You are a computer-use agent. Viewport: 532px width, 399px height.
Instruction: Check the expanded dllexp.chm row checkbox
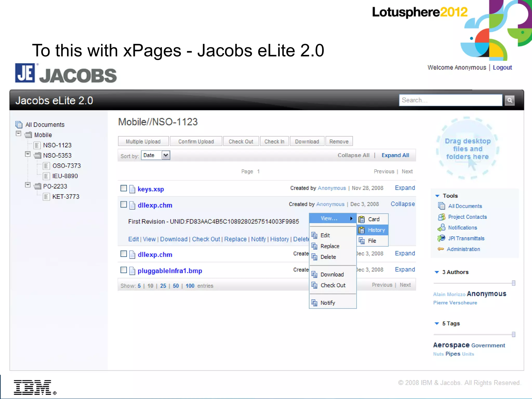click(x=124, y=204)
